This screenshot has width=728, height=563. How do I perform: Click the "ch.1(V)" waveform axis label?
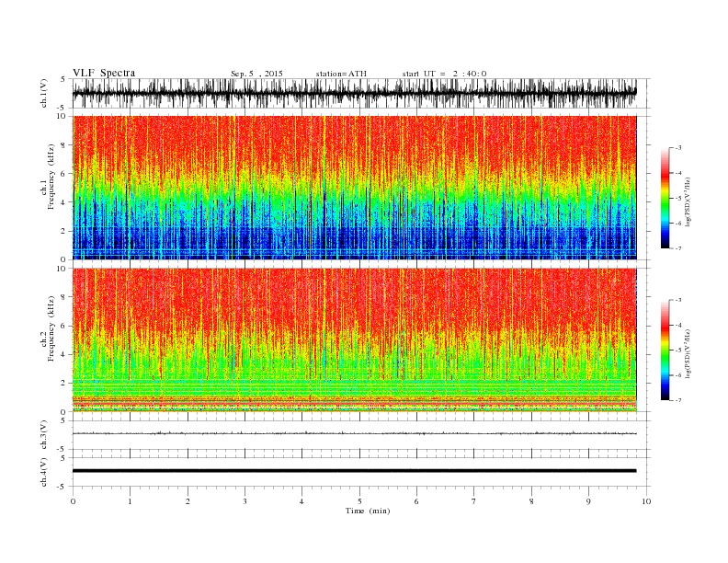click(44, 93)
